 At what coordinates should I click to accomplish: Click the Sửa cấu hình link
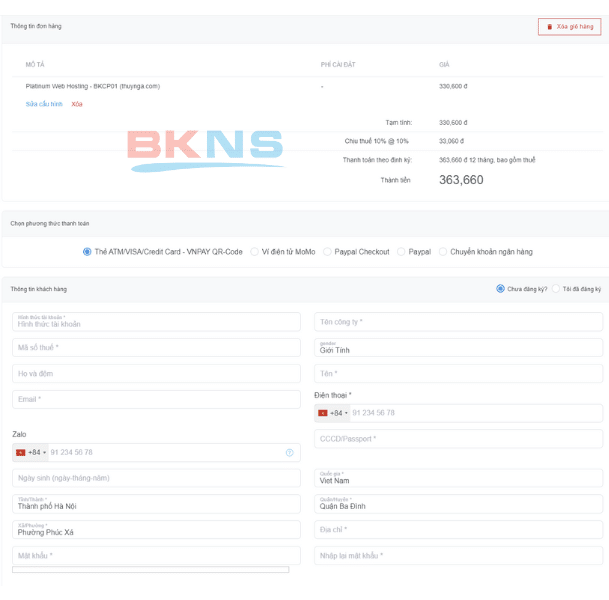(x=44, y=104)
